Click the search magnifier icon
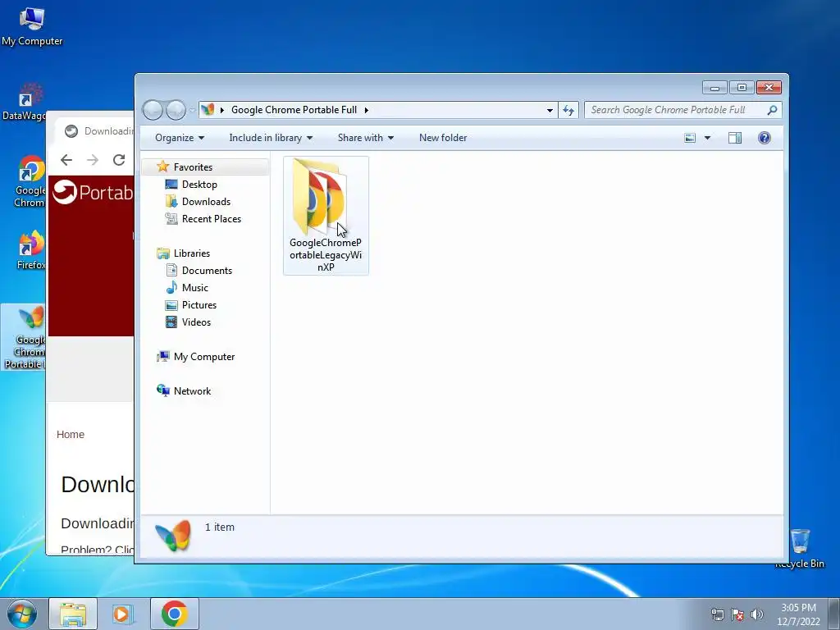 point(772,110)
